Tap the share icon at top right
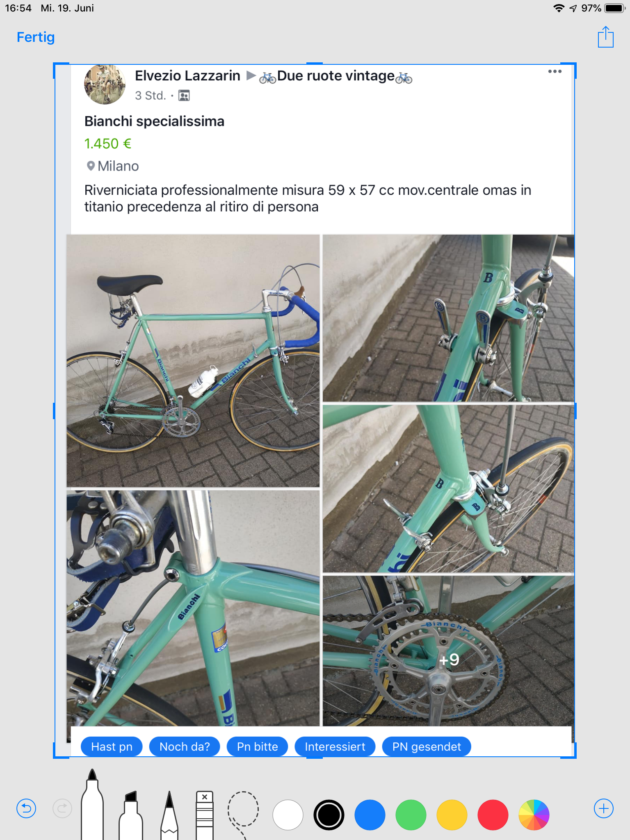Screen dimensions: 630x840 605,37
